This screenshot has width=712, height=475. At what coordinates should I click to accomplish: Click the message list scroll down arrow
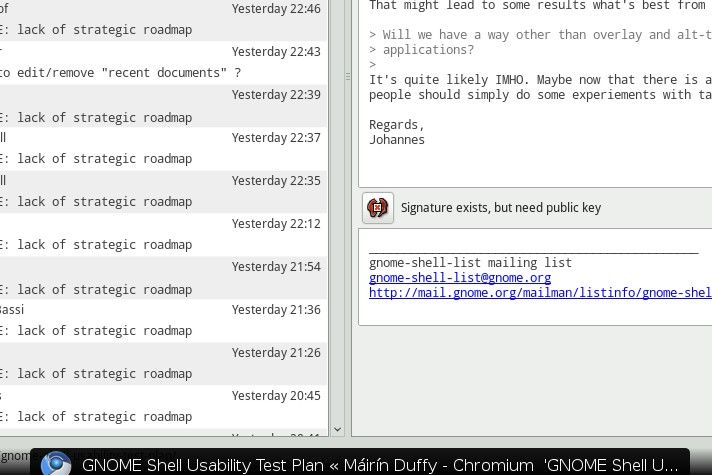coord(337,429)
